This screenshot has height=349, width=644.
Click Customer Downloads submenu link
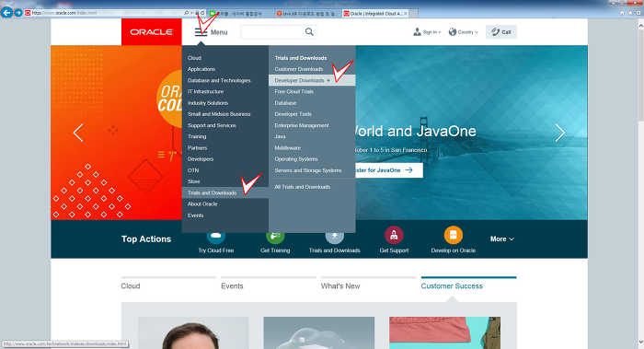[x=299, y=69]
